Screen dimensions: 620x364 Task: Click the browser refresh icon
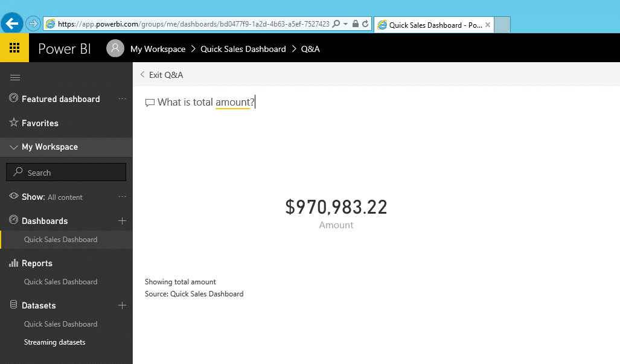pyautogui.click(x=365, y=24)
